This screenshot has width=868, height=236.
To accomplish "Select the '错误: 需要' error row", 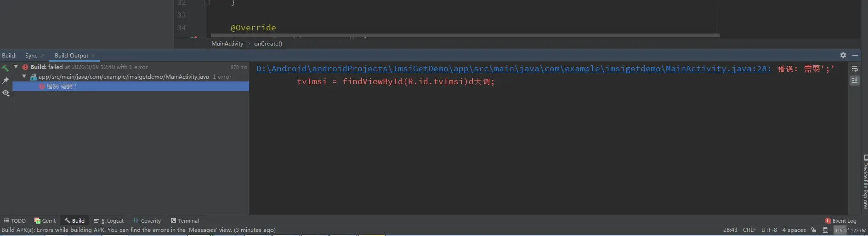I will tap(130, 86).
